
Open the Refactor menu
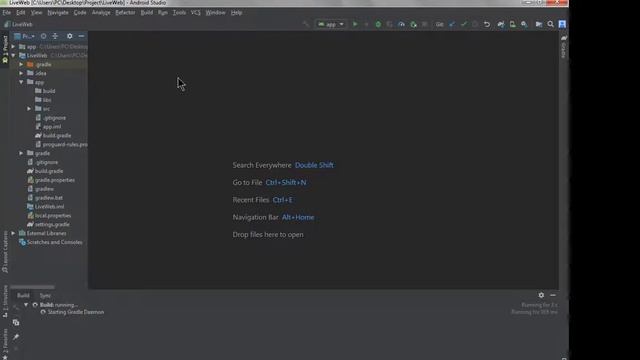click(x=125, y=13)
